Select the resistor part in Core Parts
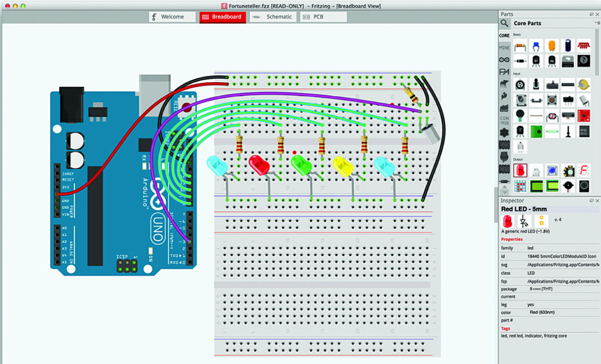The image size is (601, 364). coord(520,46)
